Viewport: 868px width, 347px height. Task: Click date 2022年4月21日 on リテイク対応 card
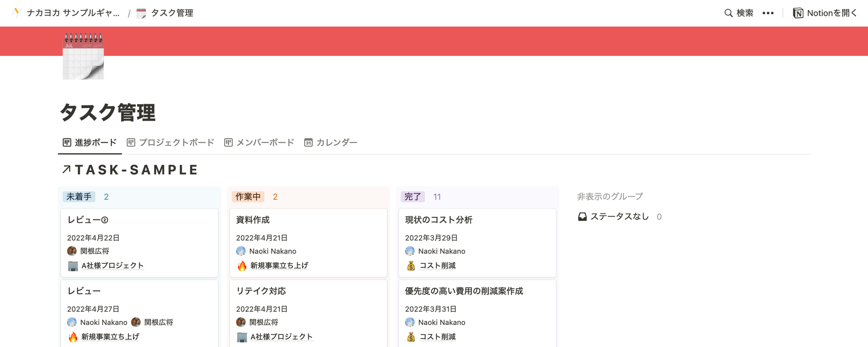pyautogui.click(x=262, y=309)
